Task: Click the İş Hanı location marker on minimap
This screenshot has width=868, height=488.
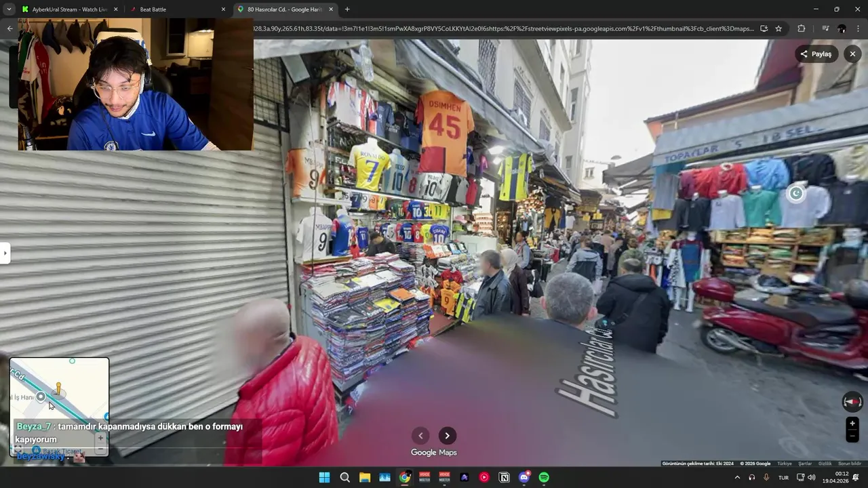Action: pos(41,396)
